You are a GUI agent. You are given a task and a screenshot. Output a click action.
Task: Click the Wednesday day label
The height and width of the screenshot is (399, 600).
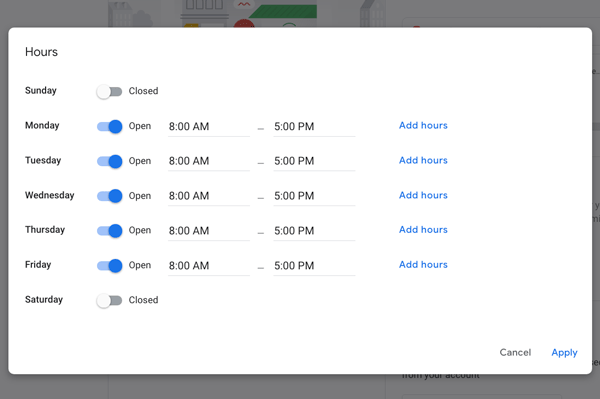(x=49, y=195)
